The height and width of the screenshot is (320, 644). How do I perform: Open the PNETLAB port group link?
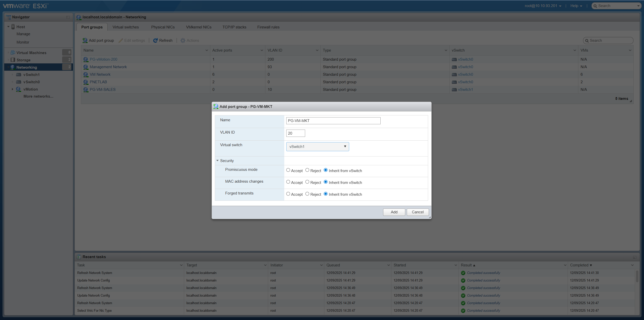pyautogui.click(x=98, y=82)
